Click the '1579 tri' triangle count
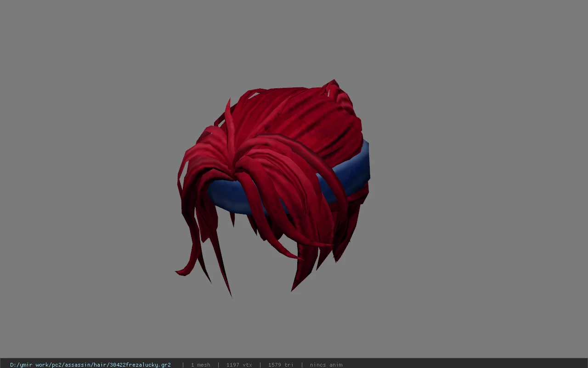This screenshot has height=368, width=588. click(x=280, y=365)
